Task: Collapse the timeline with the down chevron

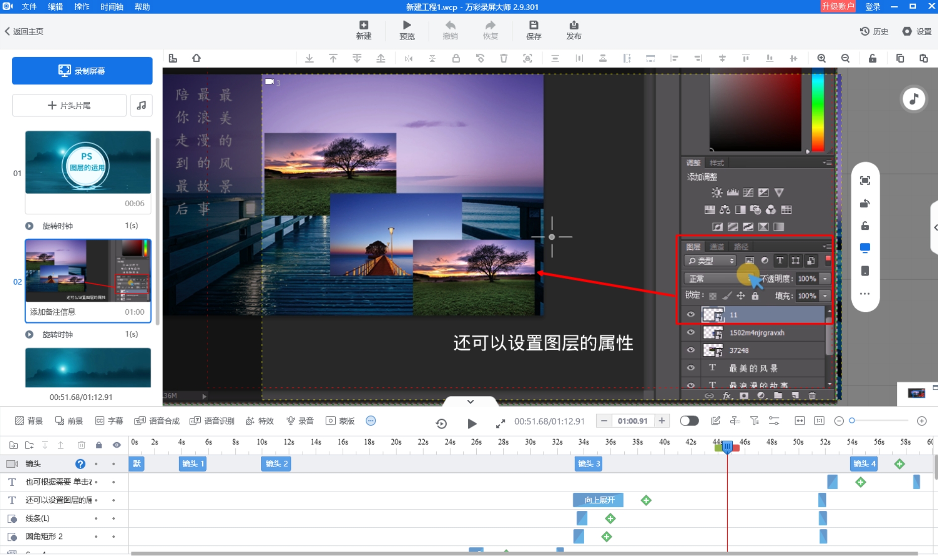Action: [x=470, y=401]
